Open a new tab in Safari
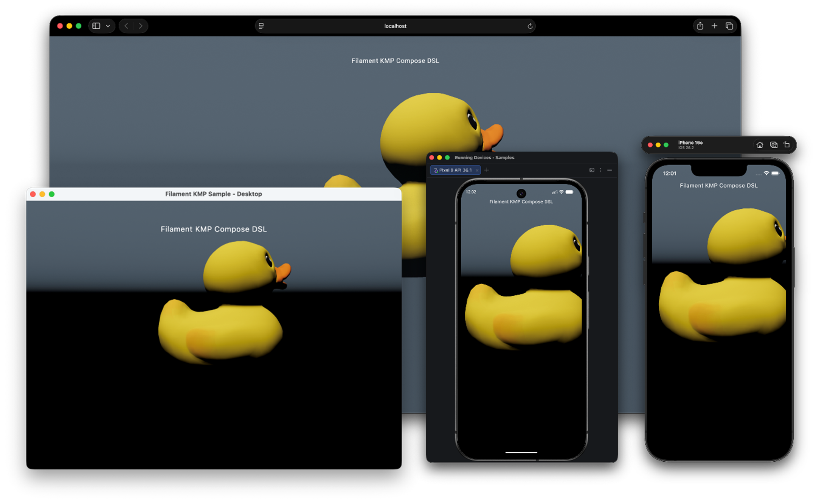Screen dimensions: 816x504 714,26
